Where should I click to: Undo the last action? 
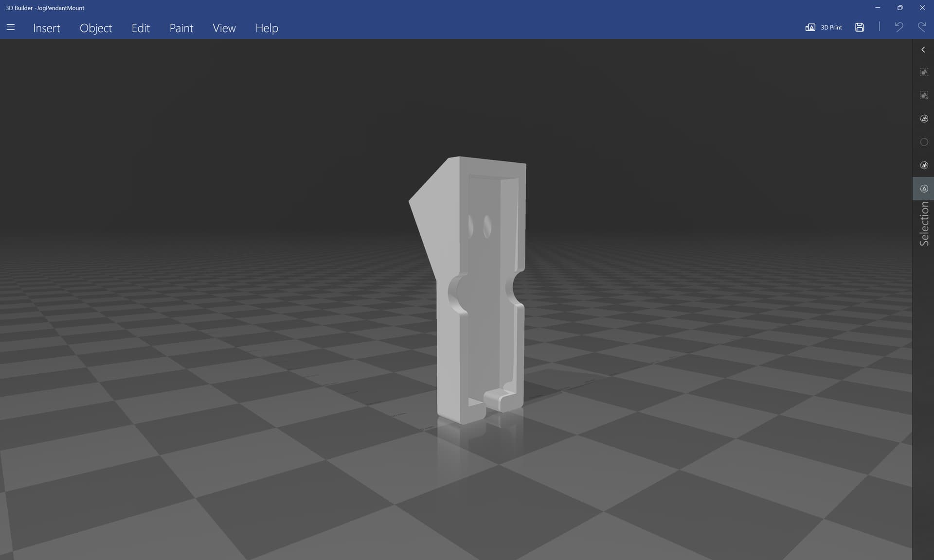point(898,27)
